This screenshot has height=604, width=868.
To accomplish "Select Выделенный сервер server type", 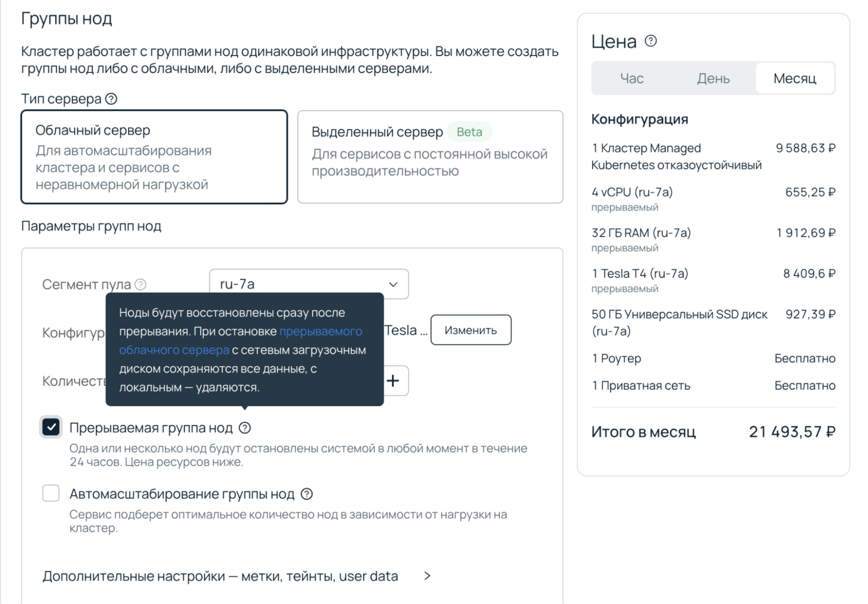I will point(430,157).
